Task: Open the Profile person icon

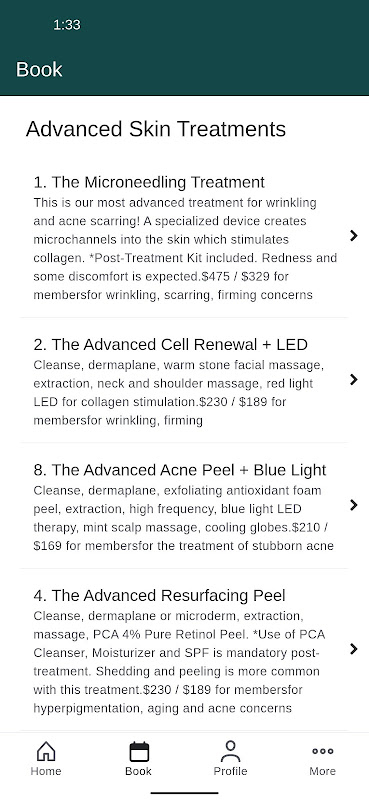Action: (230, 752)
